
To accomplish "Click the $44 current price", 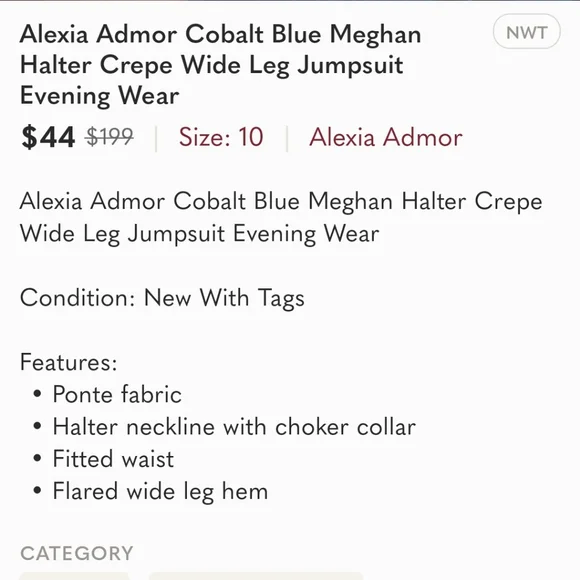I will pos(48,137).
